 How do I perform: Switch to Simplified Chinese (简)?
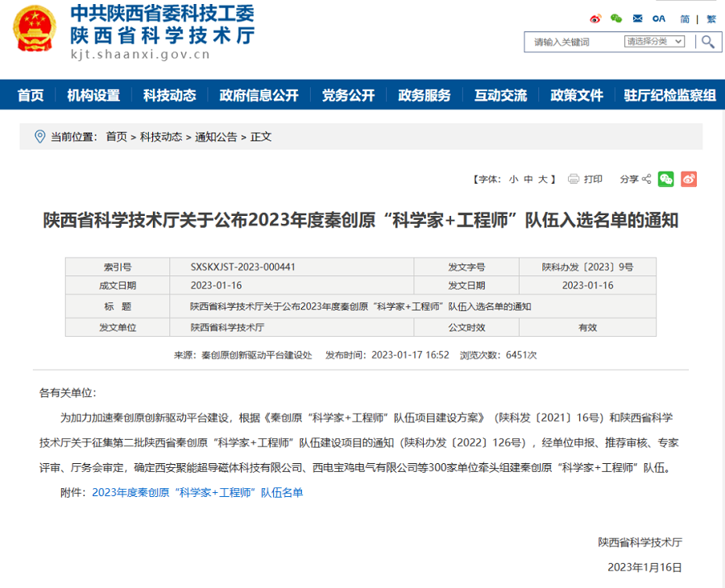685,19
